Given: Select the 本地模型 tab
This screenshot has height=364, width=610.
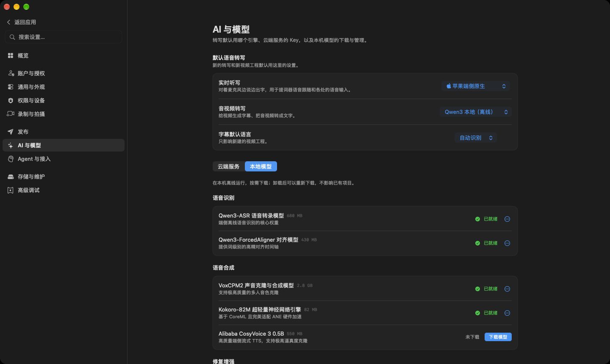Looking at the screenshot, I should [x=261, y=166].
